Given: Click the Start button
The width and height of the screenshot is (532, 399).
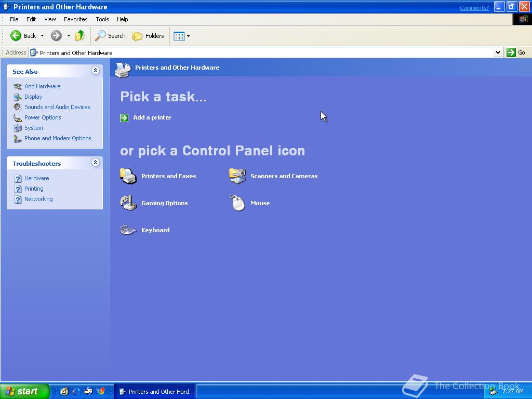Looking at the screenshot, I should 25,391.
